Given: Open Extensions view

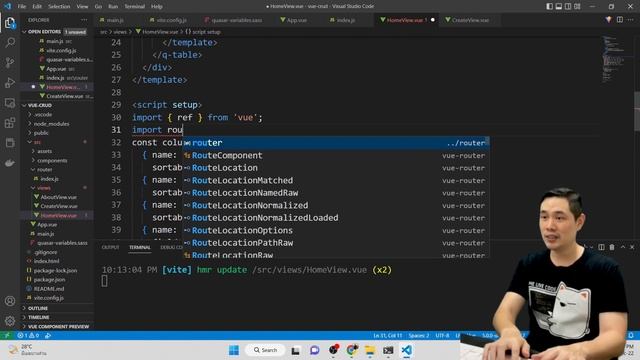Looking at the screenshot, I should 10,122.
